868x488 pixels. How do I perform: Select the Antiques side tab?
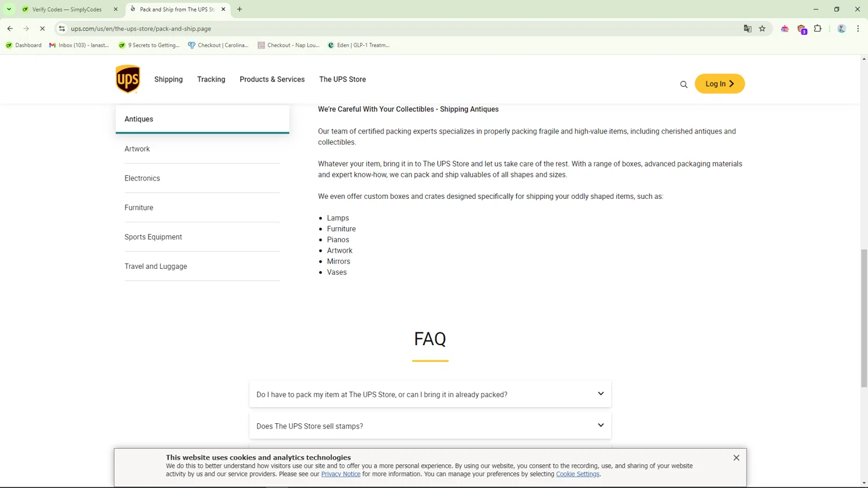[202, 119]
